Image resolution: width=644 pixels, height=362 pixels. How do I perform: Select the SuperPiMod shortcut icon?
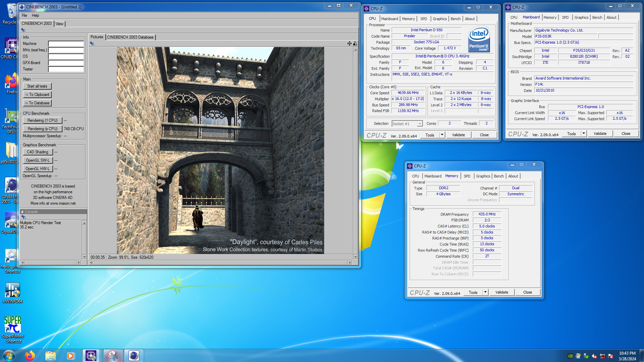tap(12, 330)
